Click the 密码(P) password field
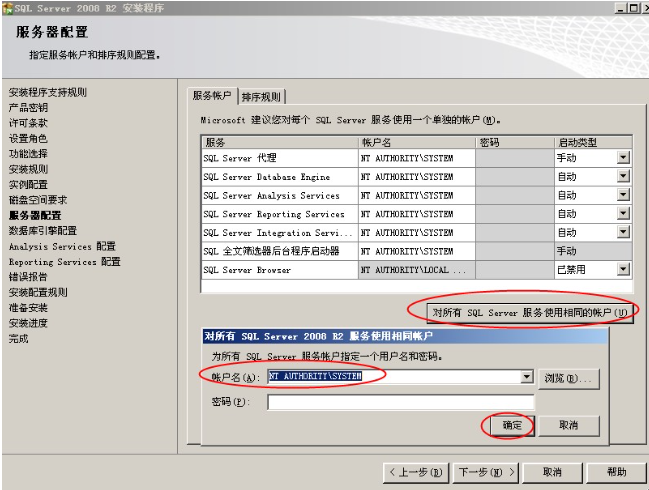649x490 pixels. click(401, 402)
